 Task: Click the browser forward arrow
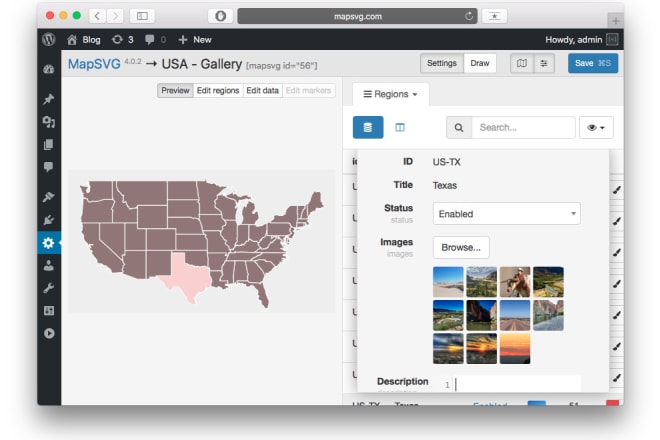pyautogui.click(x=115, y=16)
